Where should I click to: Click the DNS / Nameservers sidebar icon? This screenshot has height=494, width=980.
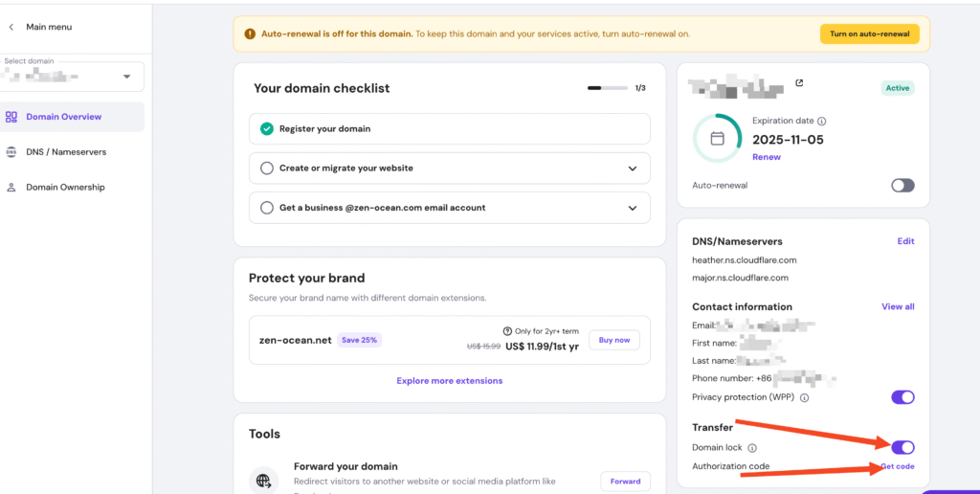pyautogui.click(x=11, y=152)
